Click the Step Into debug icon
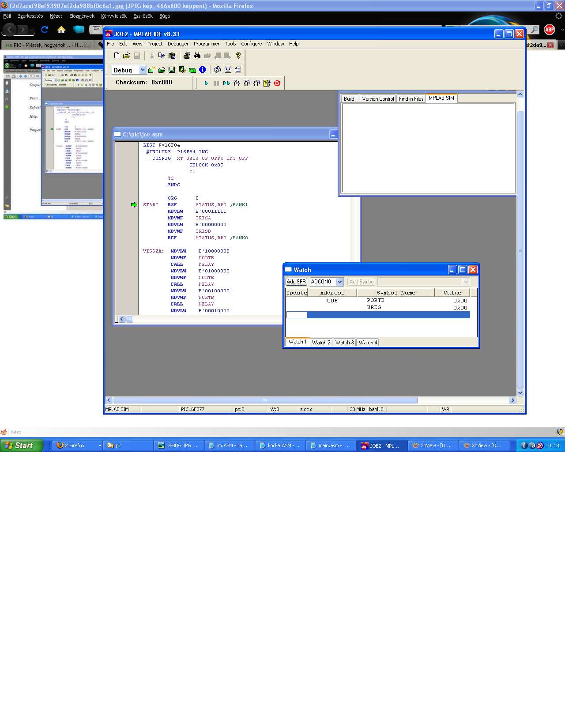This screenshot has height=728, width=565. tap(237, 83)
